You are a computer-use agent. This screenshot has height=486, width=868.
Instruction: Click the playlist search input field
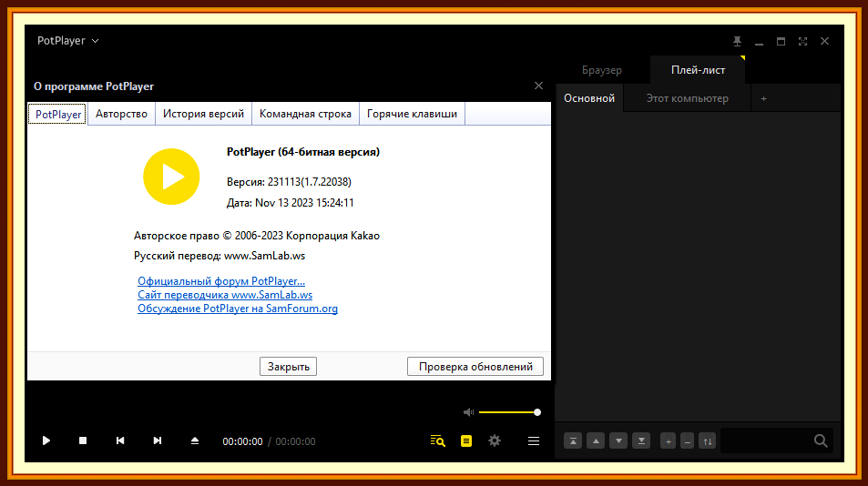click(766, 440)
